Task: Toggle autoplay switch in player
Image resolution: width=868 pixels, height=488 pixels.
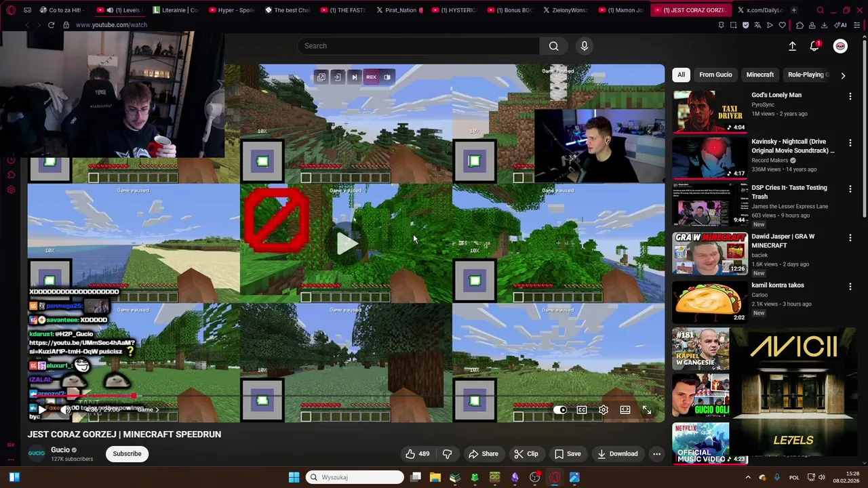Action: 560,410
